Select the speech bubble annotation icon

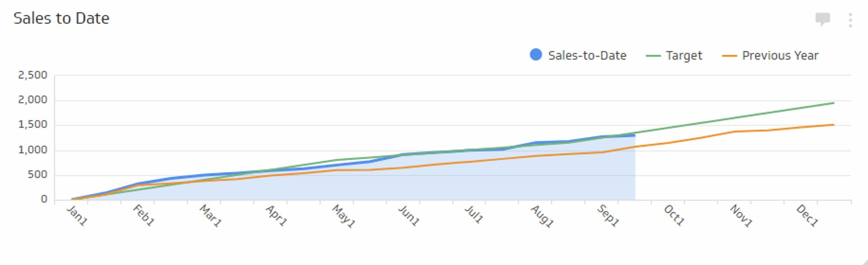[822, 19]
